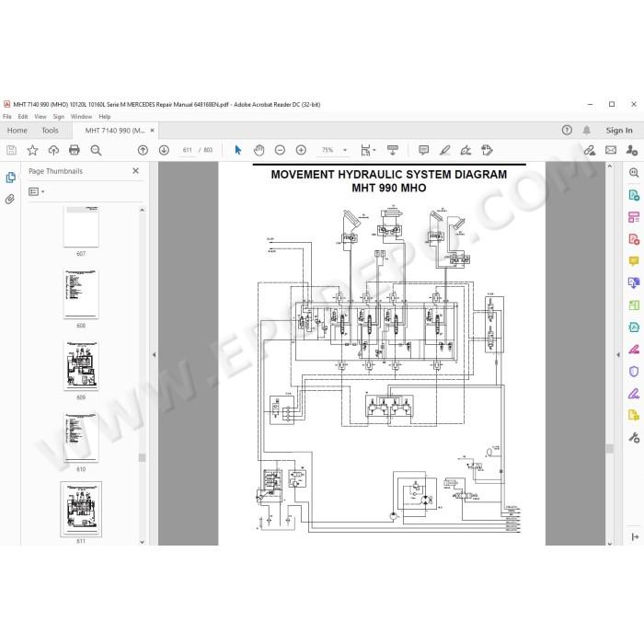
Task: Close the MHT 7140 990 document tab
Action: point(153,131)
